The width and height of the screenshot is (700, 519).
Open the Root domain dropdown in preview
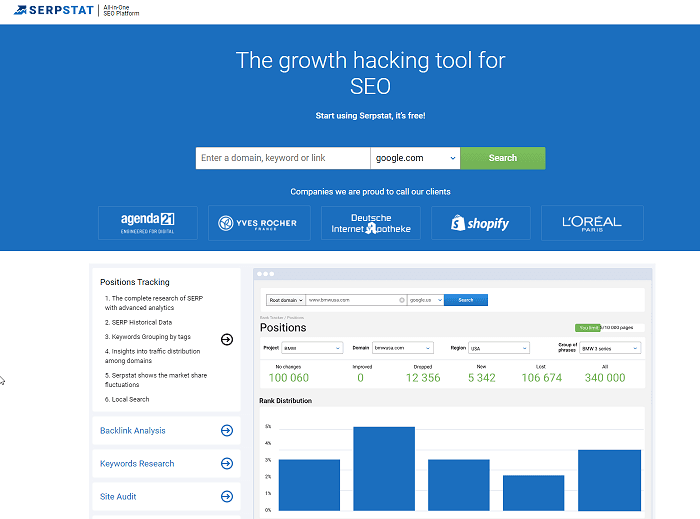(283, 300)
